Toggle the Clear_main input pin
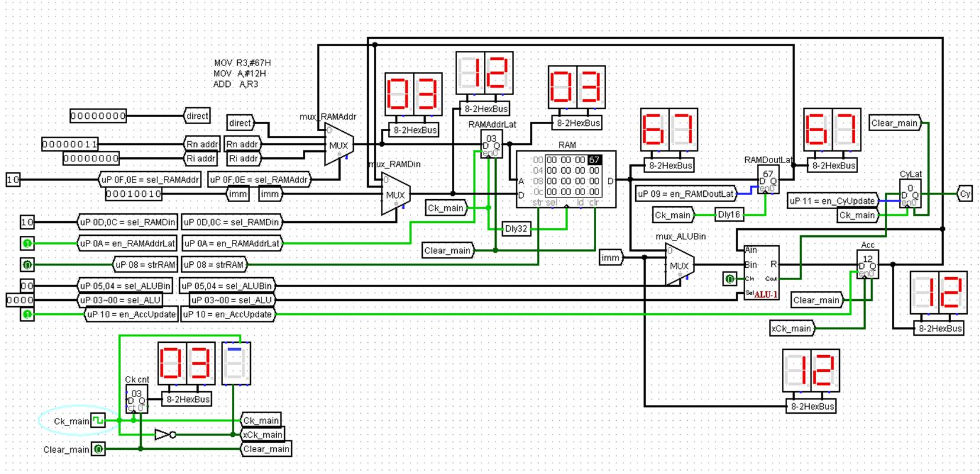 point(99,449)
